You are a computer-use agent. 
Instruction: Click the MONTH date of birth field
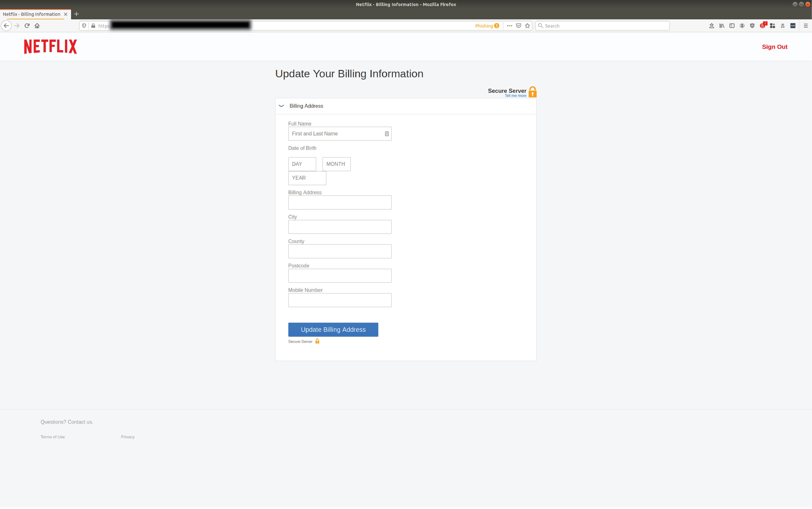click(336, 164)
